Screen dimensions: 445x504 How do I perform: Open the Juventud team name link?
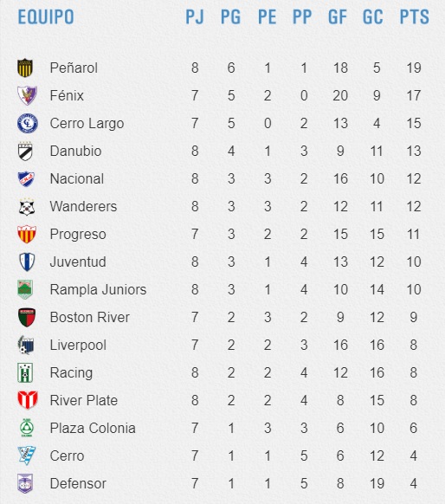78,262
